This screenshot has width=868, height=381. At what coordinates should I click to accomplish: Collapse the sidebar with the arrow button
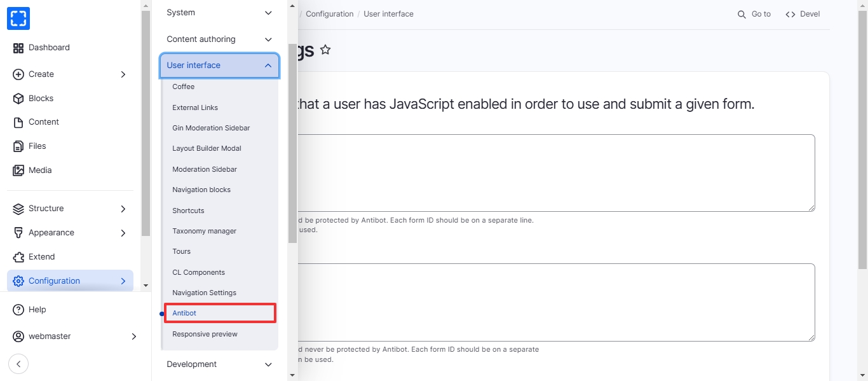(x=18, y=364)
